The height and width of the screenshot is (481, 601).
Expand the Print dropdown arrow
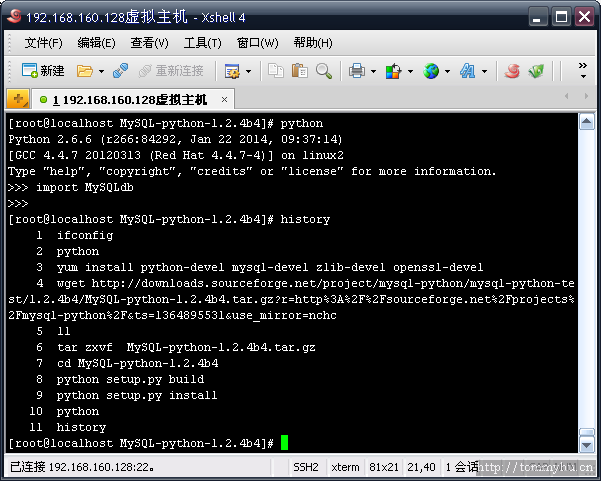(x=373, y=71)
